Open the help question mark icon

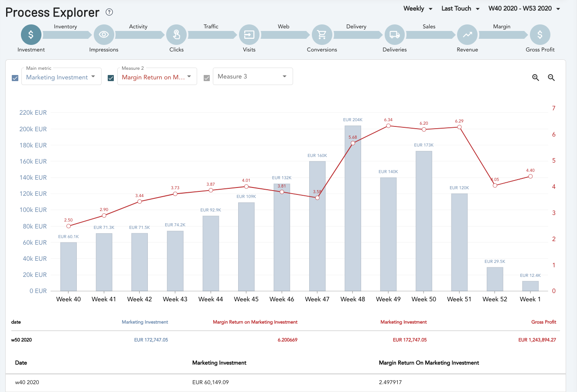point(109,12)
